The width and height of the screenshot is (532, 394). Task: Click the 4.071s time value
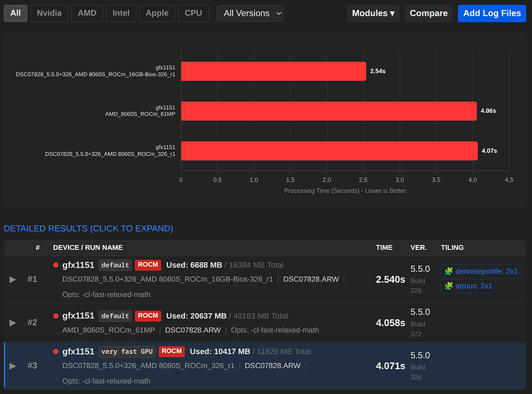(x=390, y=366)
